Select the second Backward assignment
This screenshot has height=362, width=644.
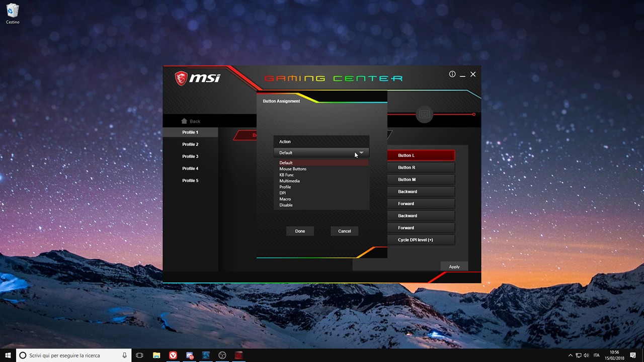(421, 216)
